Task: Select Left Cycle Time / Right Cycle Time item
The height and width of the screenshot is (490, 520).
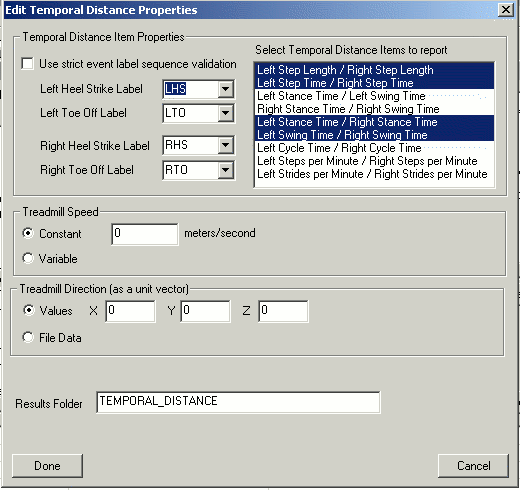Action: click(374, 148)
